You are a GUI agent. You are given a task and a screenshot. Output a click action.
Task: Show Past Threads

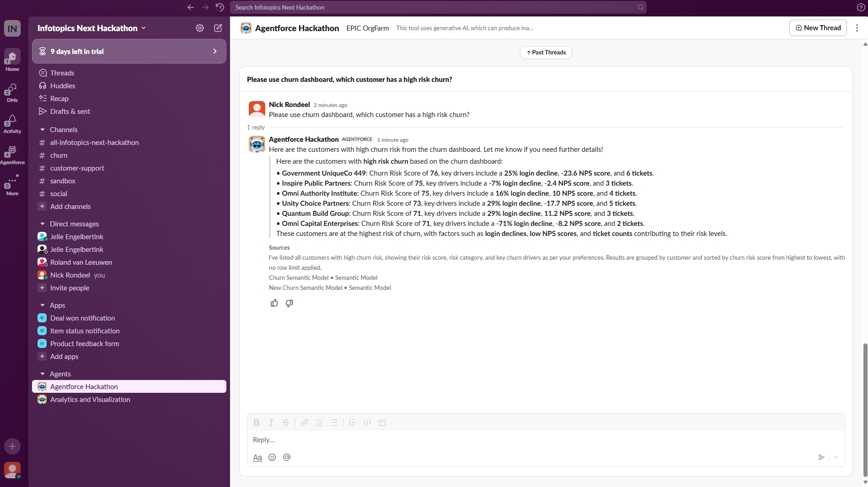click(546, 53)
